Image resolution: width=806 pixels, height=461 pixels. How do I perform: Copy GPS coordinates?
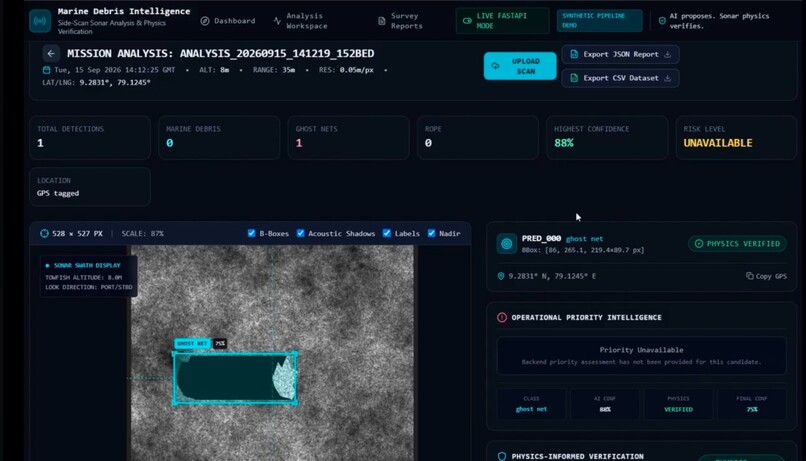click(x=766, y=276)
